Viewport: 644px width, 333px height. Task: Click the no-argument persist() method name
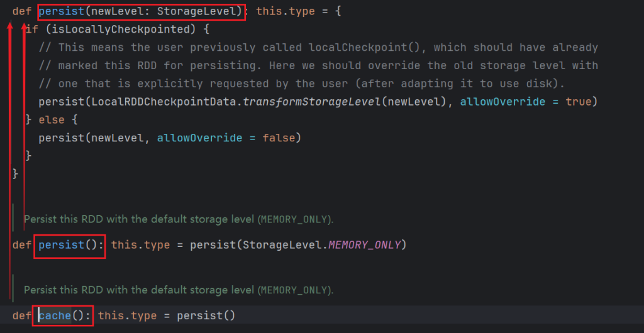(x=61, y=244)
